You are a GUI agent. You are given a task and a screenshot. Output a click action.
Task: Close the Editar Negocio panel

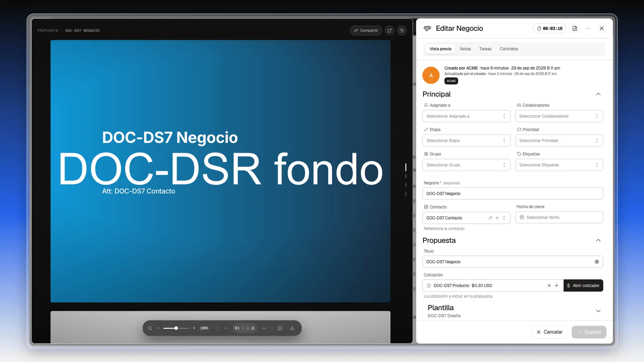[x=602, y=28]
